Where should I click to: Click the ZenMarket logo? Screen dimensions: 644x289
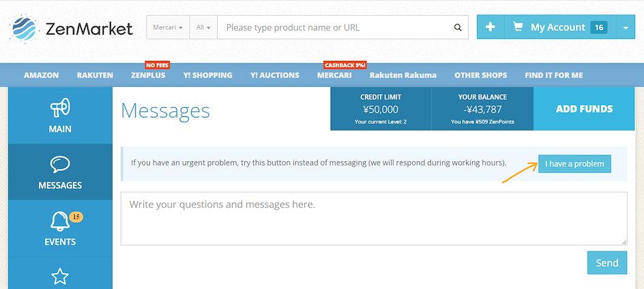tap(71, 29)
